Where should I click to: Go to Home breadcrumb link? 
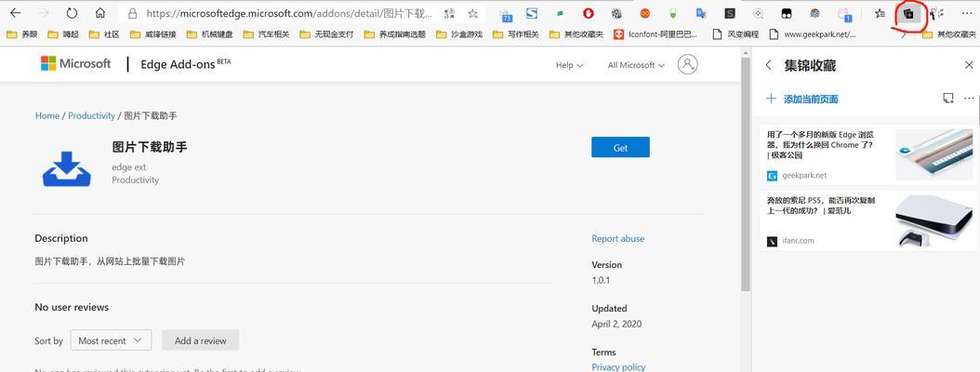point(47,115)
